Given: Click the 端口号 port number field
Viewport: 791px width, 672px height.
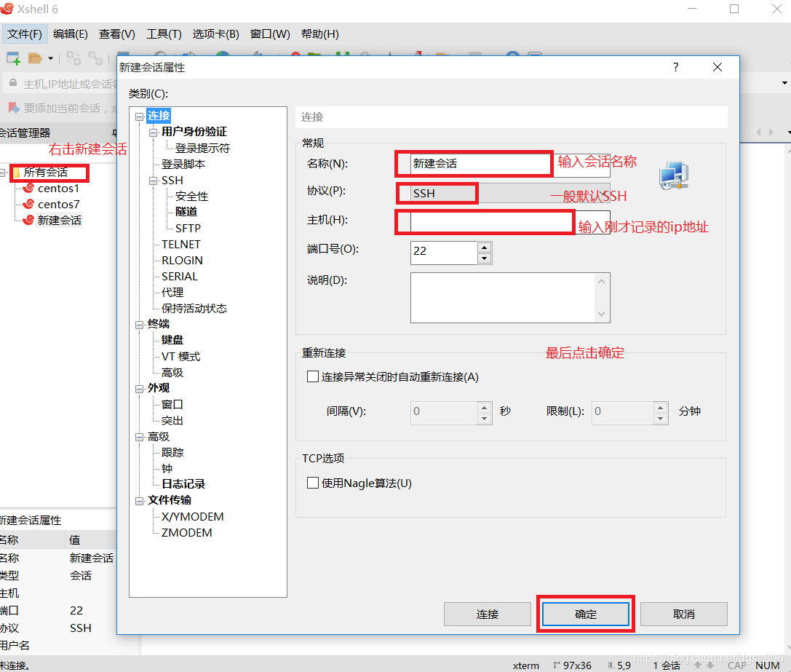Looking at the screenshot, I should click(444, 253).
